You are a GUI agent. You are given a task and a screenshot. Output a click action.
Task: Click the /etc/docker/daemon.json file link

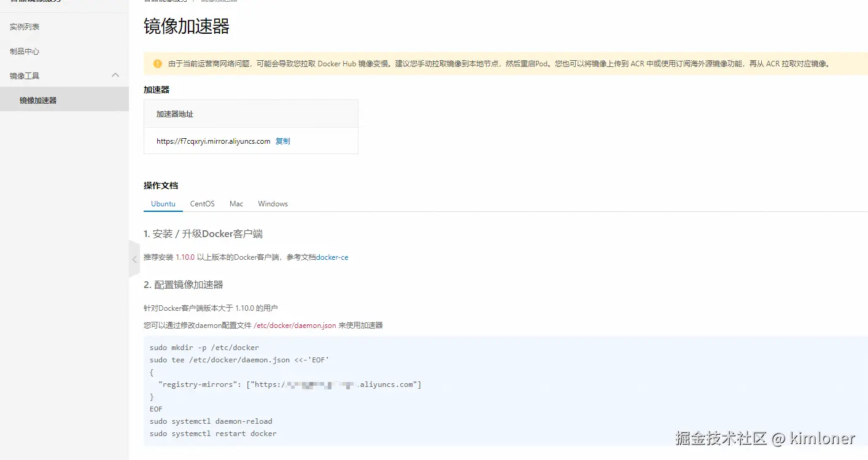294,325
